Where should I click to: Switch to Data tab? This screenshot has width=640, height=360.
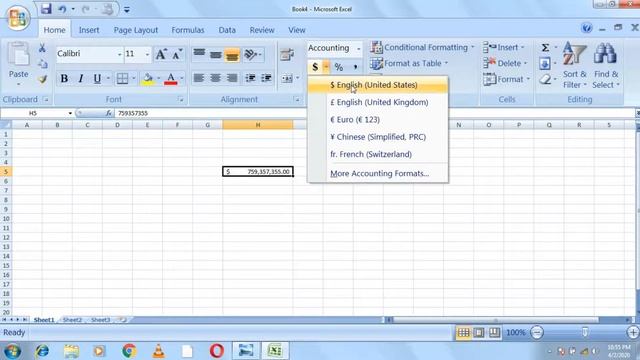click(x=227, y=30)
